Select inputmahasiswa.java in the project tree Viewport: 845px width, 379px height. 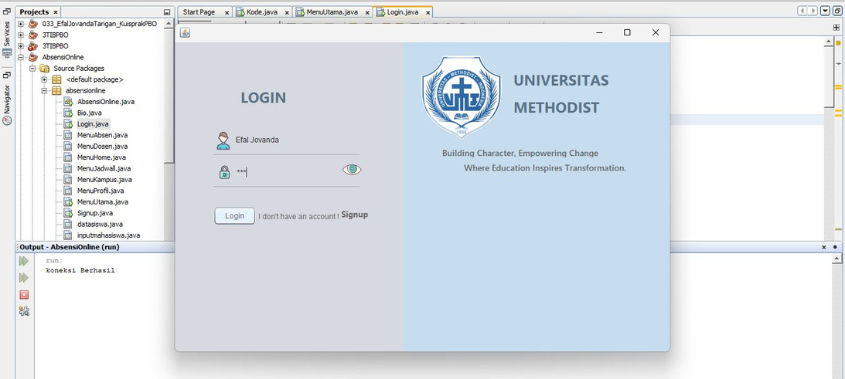[108, 235]
